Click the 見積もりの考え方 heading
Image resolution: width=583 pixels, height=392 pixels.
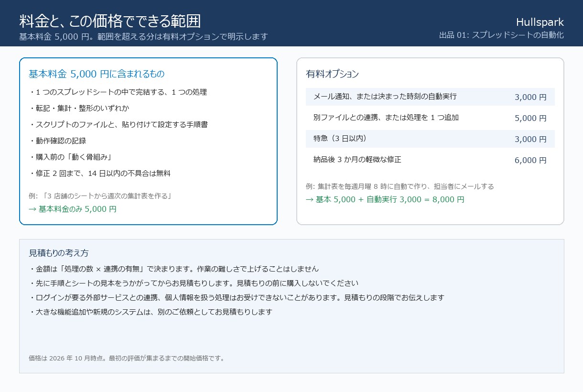coord(59,253)
